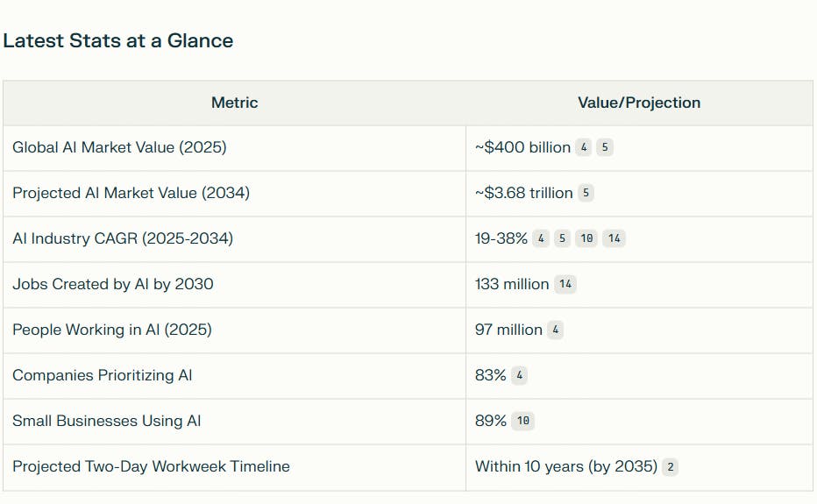
Task: Click citation 10 next to 89%
Action: (x=523, y=421)
